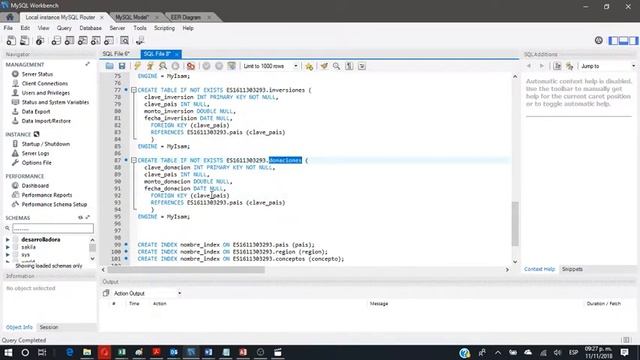Open the Query menu
This screenshot has height=360, width=640.
pyautogui.click(x=64, y=28)
